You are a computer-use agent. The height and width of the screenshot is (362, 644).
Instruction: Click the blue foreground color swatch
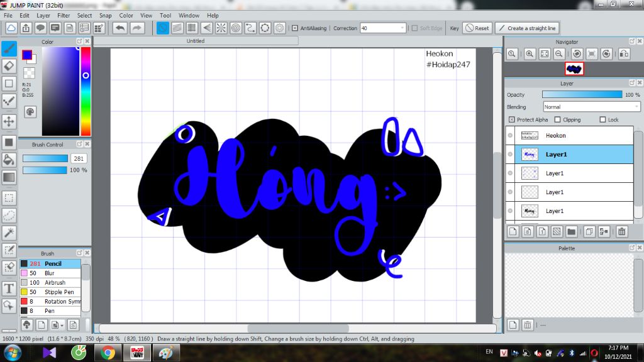coord(26,55)
